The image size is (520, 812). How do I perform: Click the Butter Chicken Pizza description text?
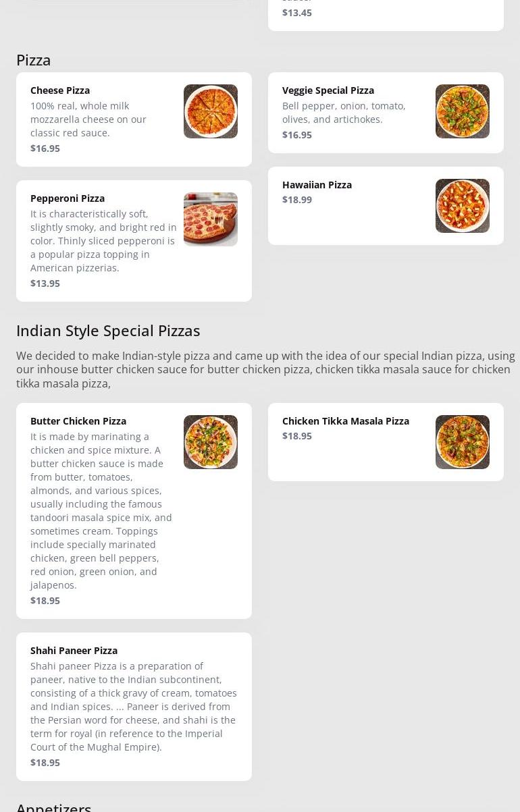point(101,510)
